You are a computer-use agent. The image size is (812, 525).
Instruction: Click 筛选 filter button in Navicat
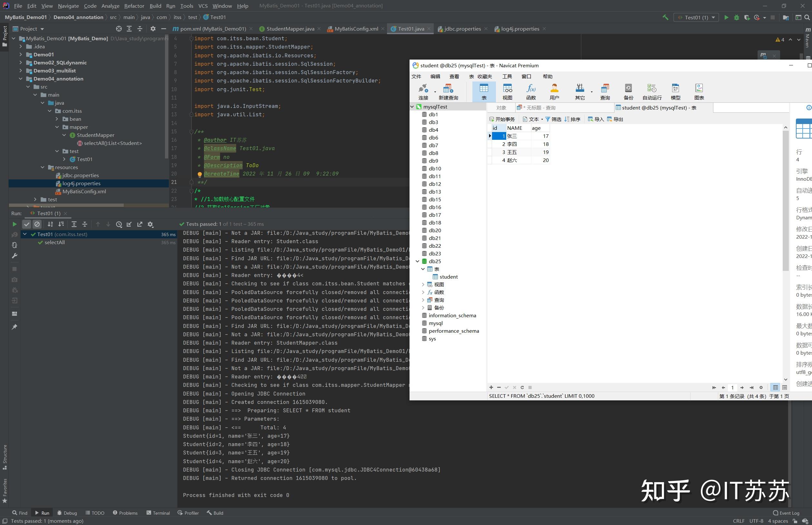pyautogui.click(x=553, y=119)
